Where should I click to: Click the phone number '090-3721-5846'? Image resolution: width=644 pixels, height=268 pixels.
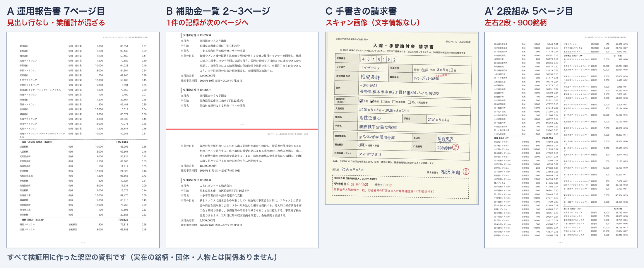[x=426, y=78]
